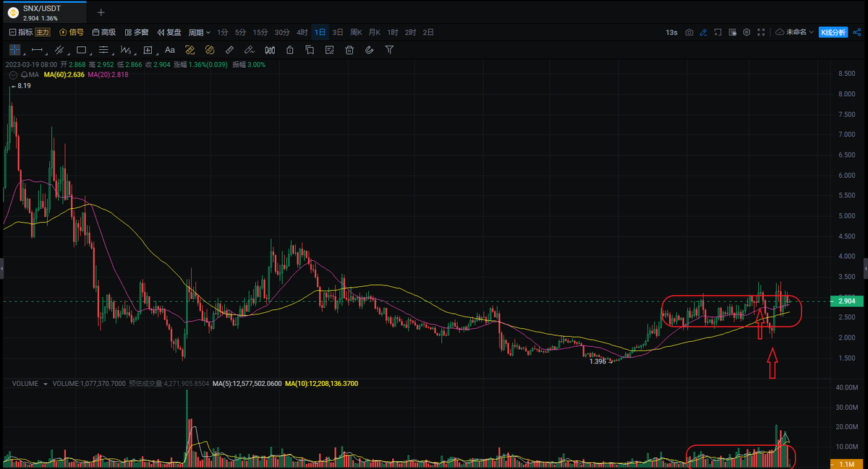Click the save template icon
Screen dimensions: 868x469
tap(732, 33)
